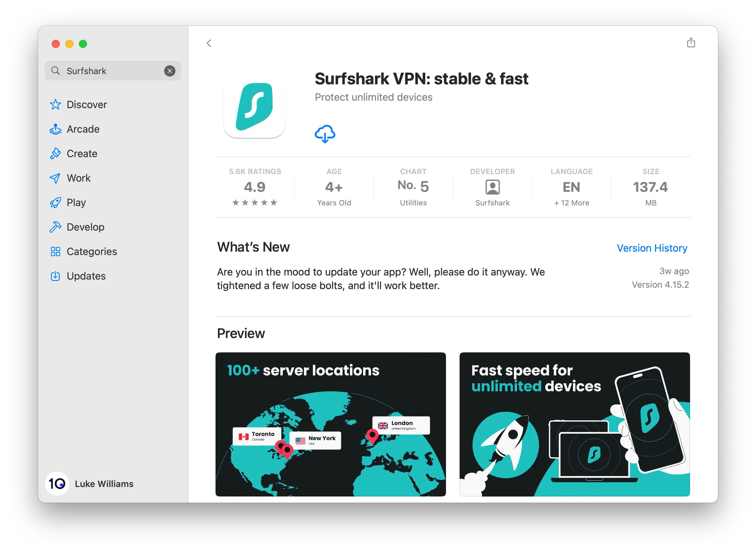The width and height of the screenshot is (756, 553).
Task: Open the Discover section
Action: click(x=87, y=104)
